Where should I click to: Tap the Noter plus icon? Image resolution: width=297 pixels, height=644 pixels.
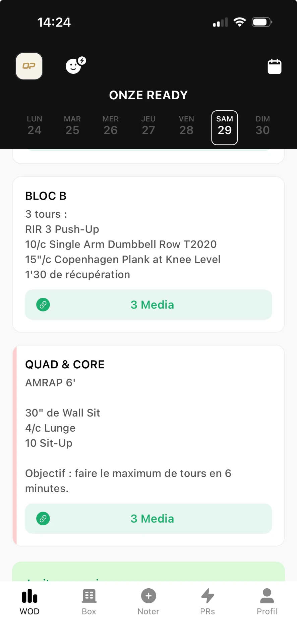148,596
